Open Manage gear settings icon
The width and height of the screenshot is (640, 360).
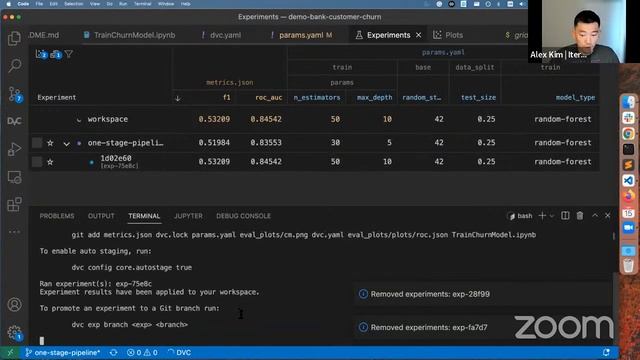point(15,332)
